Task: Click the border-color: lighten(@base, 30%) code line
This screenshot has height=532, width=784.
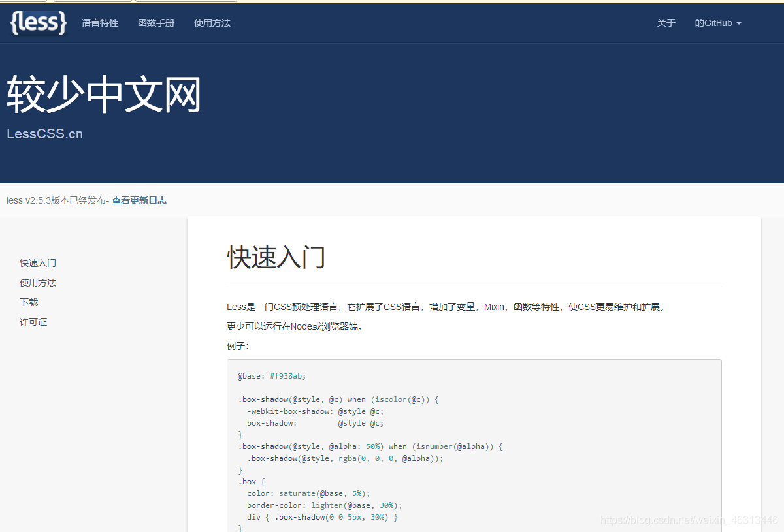Action: point(325,505)
